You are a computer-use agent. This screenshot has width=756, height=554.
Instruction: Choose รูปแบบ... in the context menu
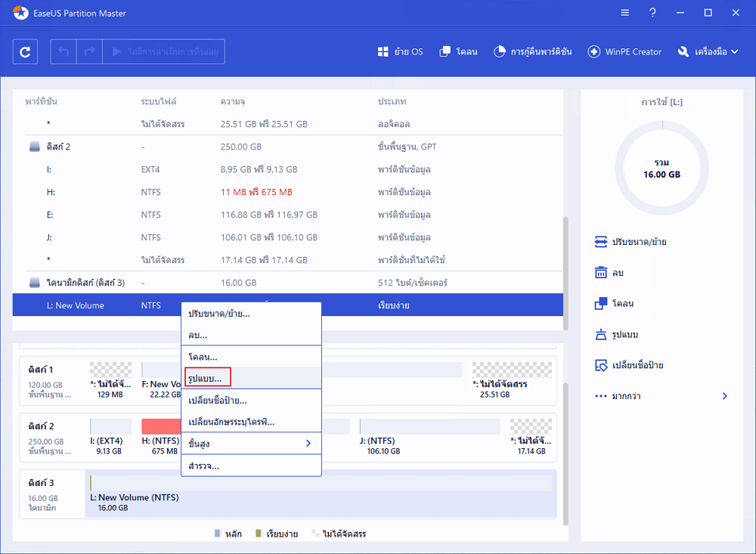point(251,378)
